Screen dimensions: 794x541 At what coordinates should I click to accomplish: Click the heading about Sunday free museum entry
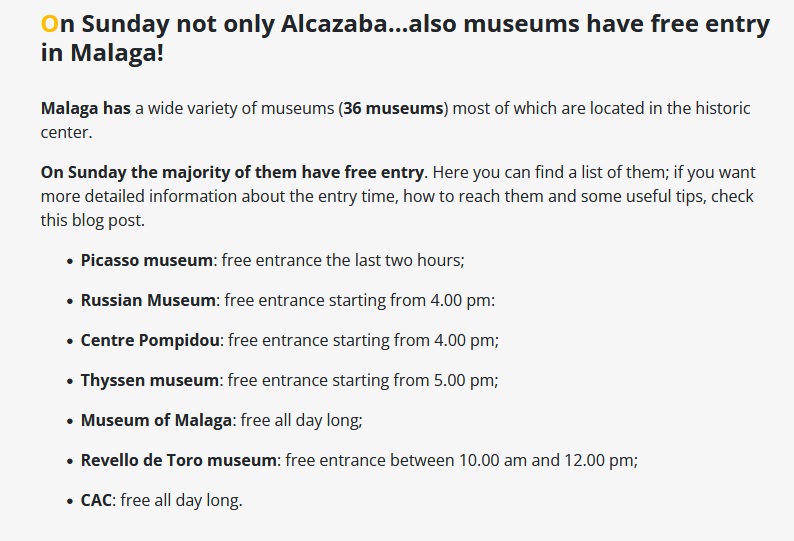[x=405, y=38]
